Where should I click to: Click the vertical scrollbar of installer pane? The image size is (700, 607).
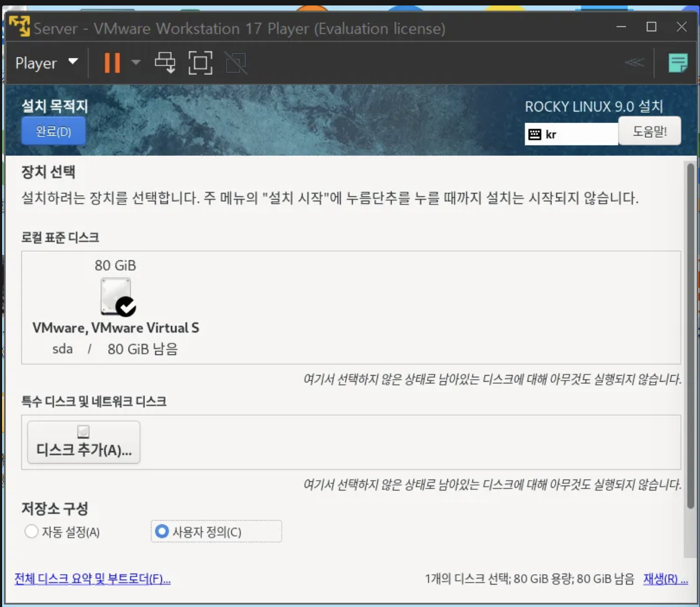tap(691, 336)
